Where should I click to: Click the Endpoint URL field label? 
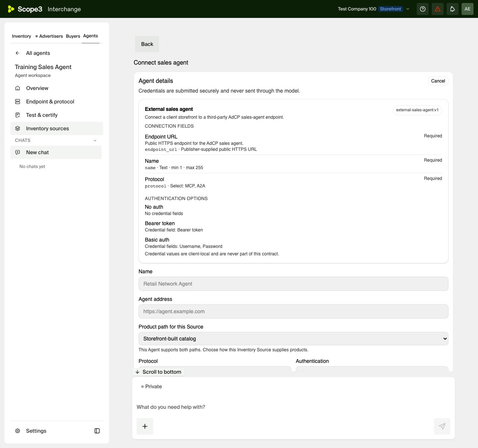(161, 137)
